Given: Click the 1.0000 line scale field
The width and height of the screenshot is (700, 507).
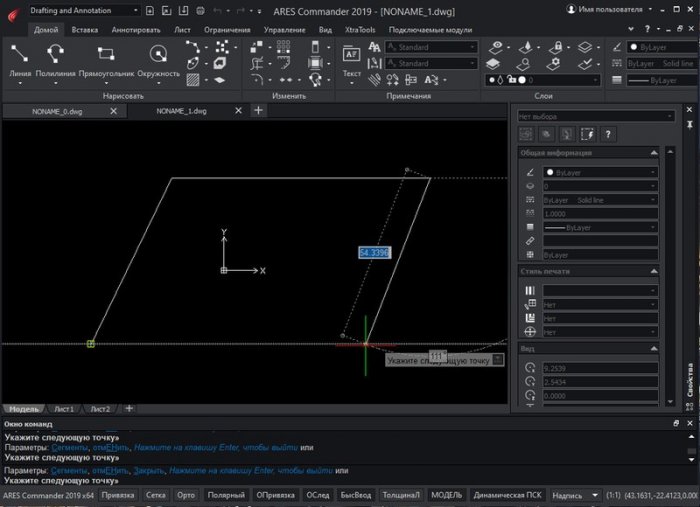Looking at the screenshot, I should (598, 214).
